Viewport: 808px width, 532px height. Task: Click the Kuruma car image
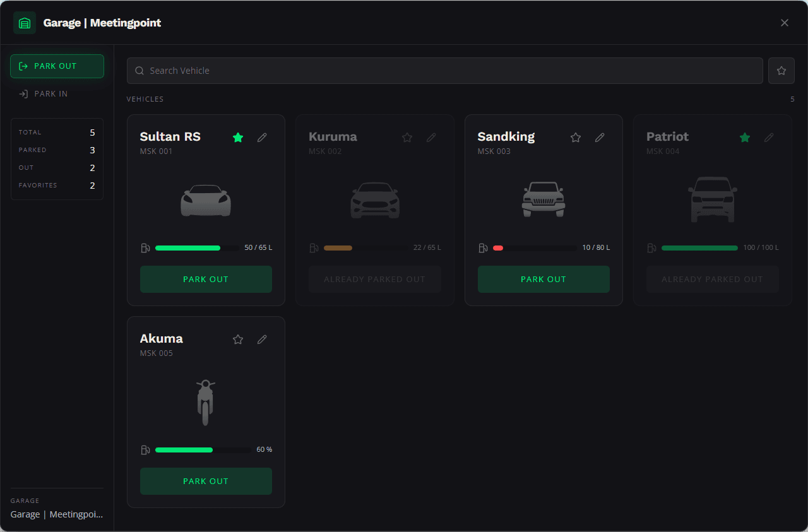pyautogui.click(x=375, y=200)
